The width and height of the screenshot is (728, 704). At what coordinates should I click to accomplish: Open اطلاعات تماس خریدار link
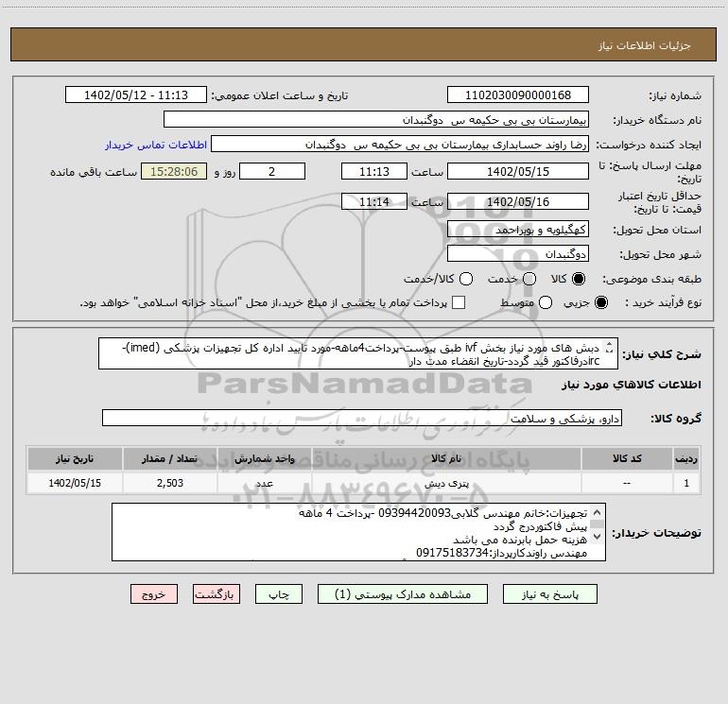tap(156, 145)
